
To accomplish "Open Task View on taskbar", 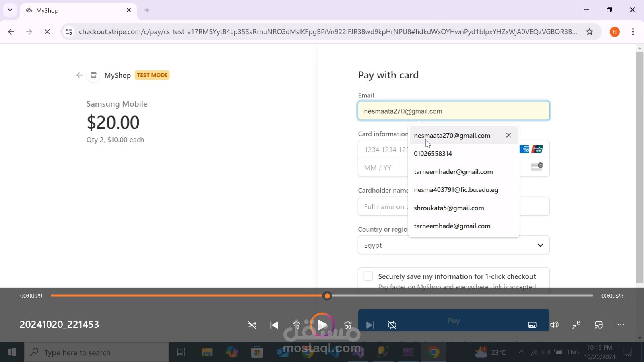I will 181,352.
